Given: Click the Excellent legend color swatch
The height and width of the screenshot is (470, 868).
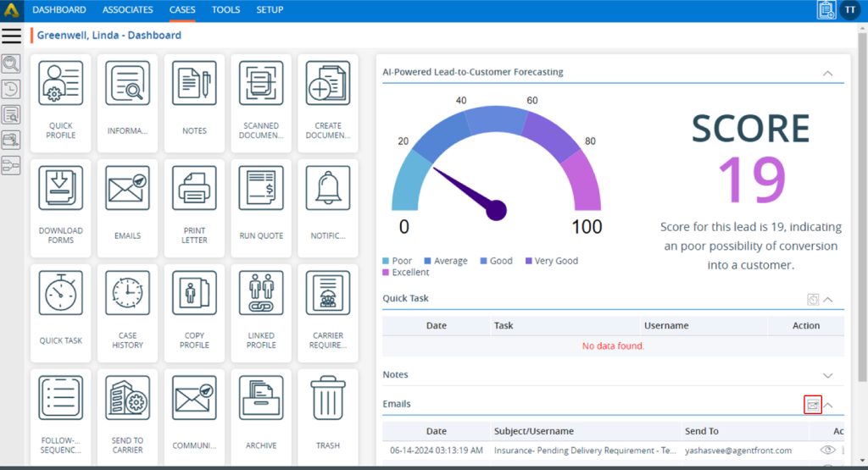Looking at the screenshot, I should click(x=386, y=273).
